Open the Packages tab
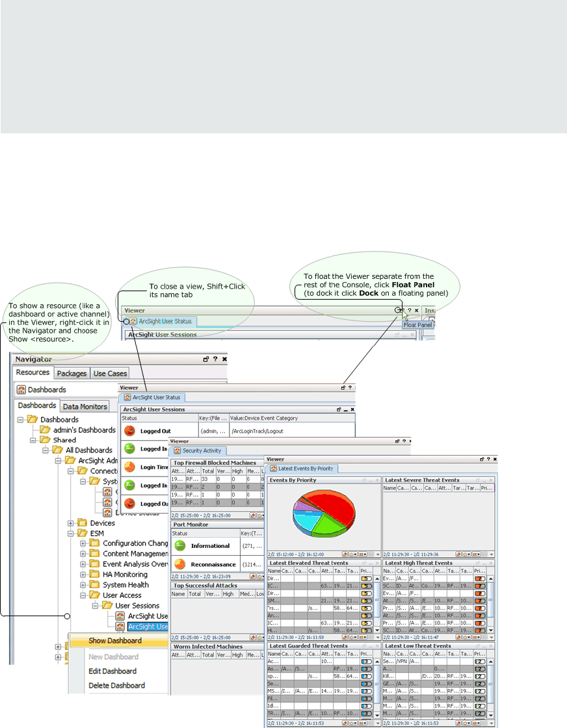 72,373
